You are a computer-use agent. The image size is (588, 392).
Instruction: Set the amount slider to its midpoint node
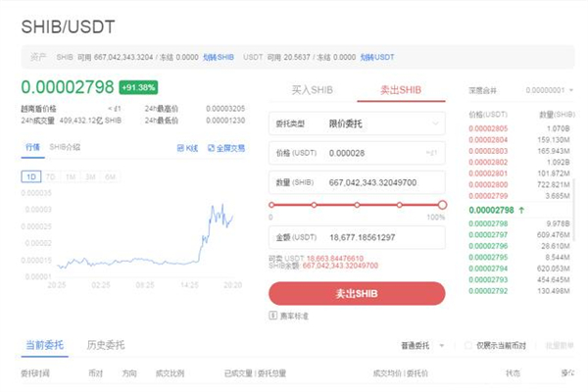pos(357,205)
